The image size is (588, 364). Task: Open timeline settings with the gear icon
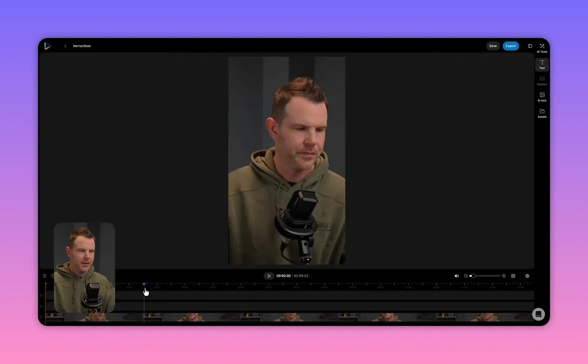coord(527,276)
